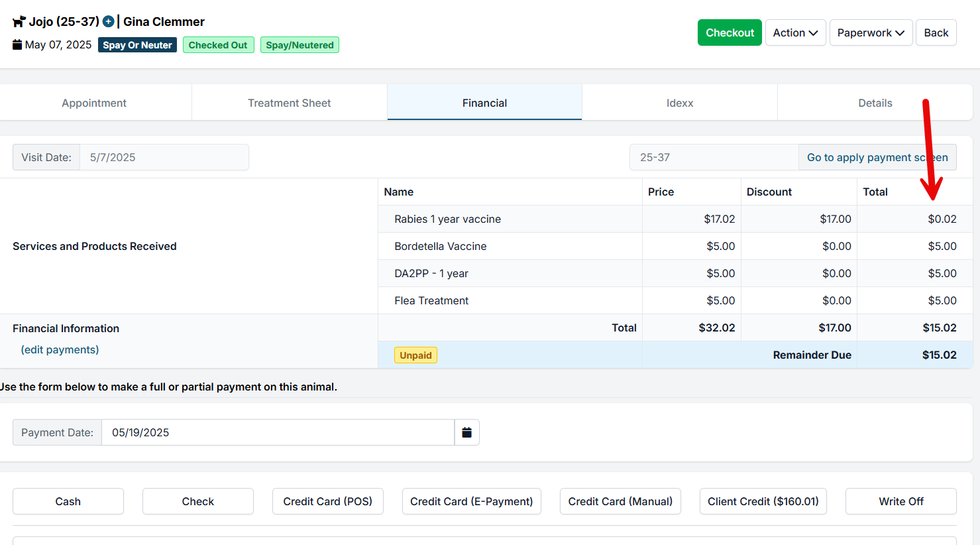Expand the Action dropdown menu
Image resolution: width=980 pixels, height=545 pixels.
pyautogui.click(x=794, y=32)
